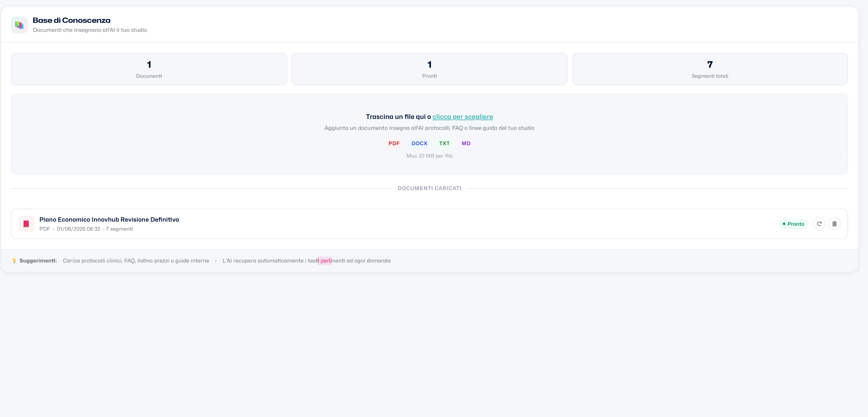Click the PDF format badge

pos(394,143)
